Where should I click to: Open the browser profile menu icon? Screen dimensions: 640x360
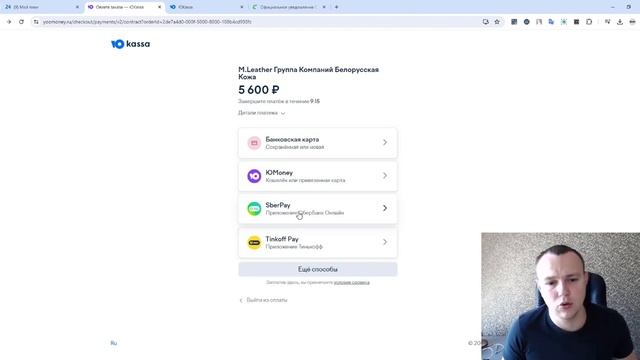tap(632, 22)
